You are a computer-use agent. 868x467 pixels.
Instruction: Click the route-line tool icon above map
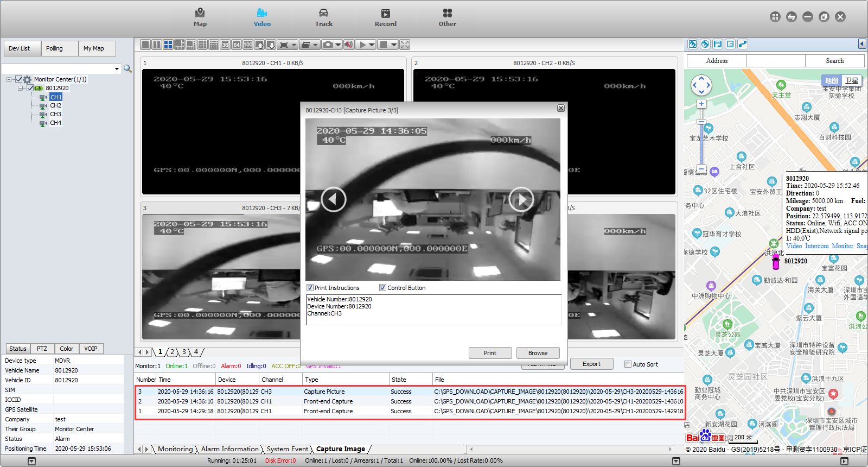(x=743, y=44)
